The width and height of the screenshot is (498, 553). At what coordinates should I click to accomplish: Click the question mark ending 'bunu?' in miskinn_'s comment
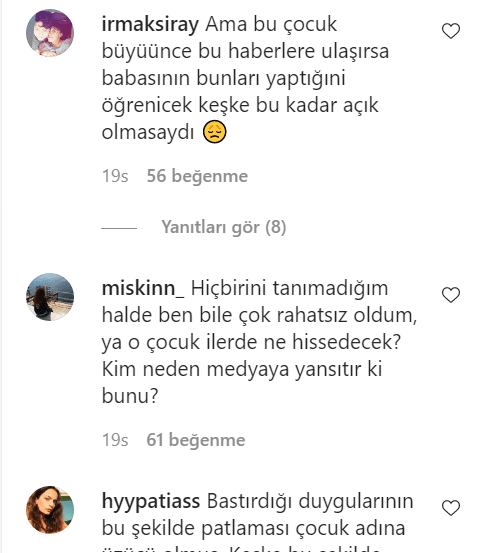[x=154, y=396]
